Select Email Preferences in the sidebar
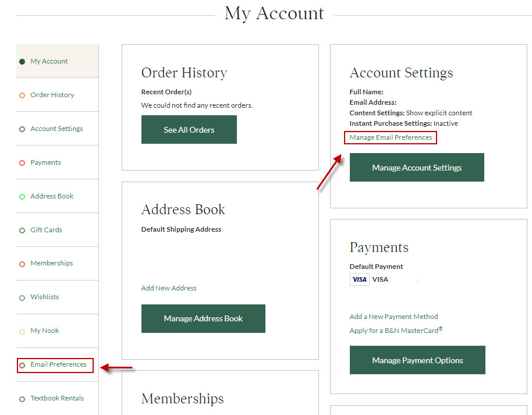Viewport: 532px width, 415px height. click(x=58, y=364)
